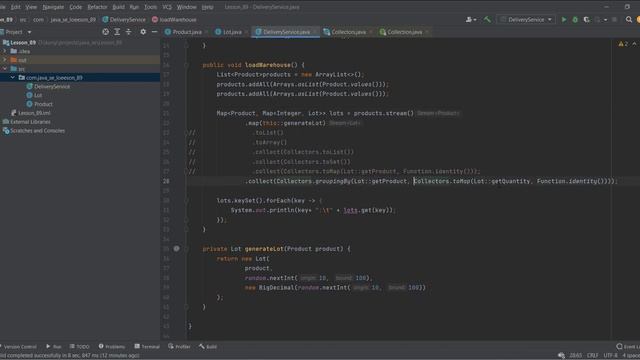
Task: Start debugging with the bug icon
Action: pyautogui.click(x=575, y=20)
